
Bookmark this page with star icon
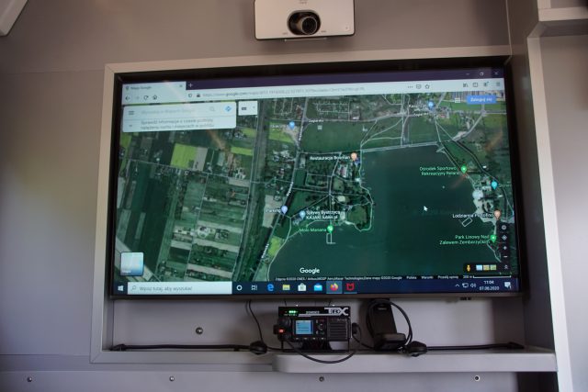tap(427, 86)
